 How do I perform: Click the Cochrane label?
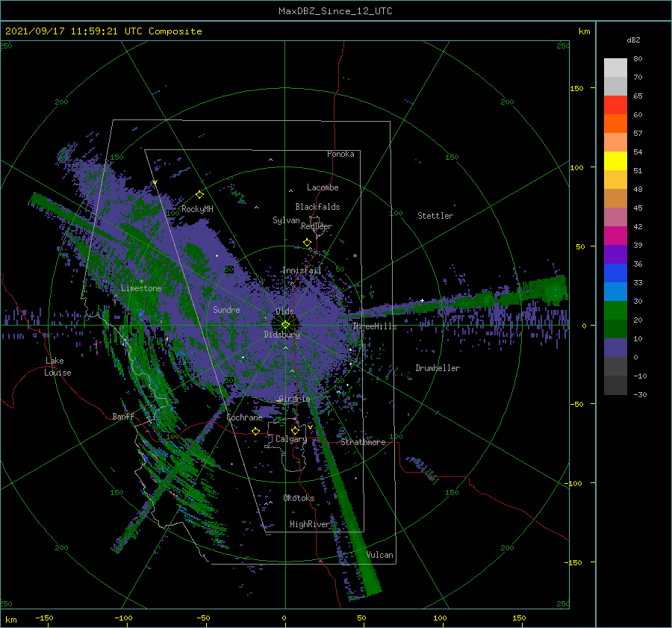click(244, 417)
